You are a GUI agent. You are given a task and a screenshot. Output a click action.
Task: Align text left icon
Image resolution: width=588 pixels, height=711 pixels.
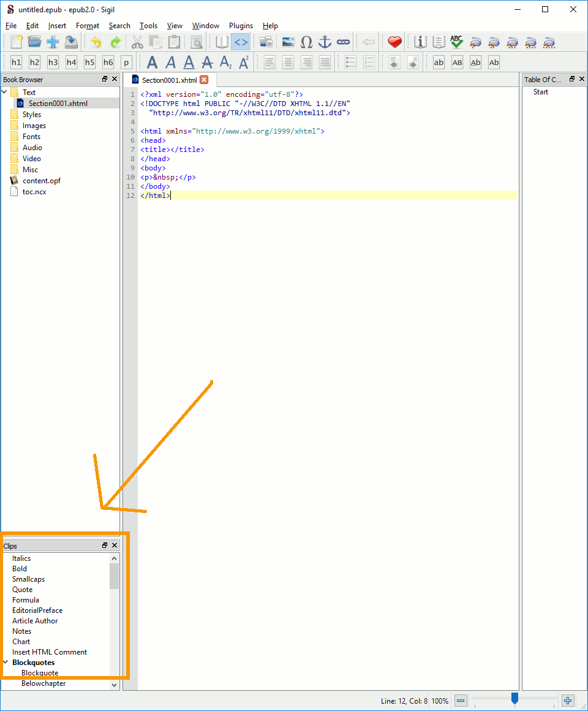[269, 62]
